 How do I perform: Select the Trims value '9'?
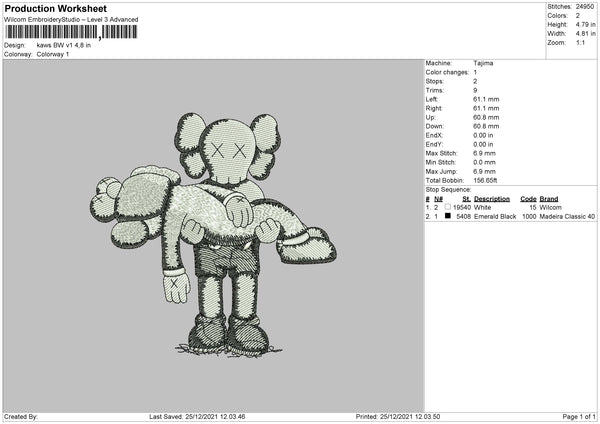coord(475,90)
